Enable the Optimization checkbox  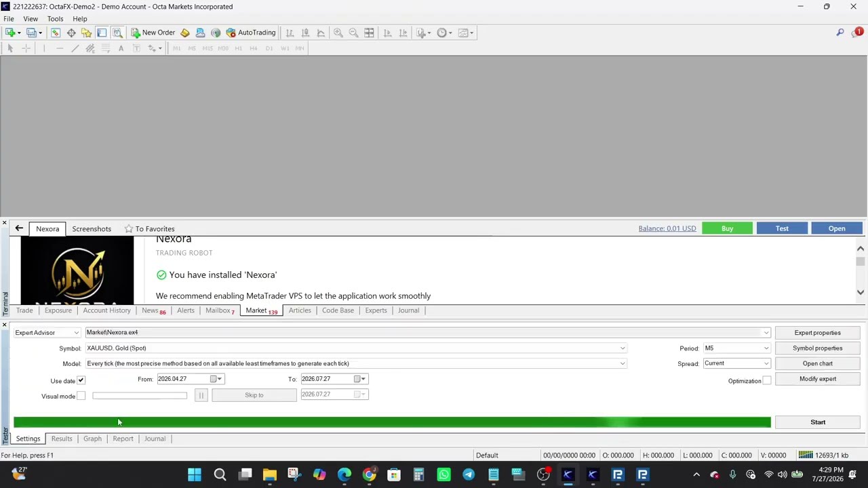(767, 381)
